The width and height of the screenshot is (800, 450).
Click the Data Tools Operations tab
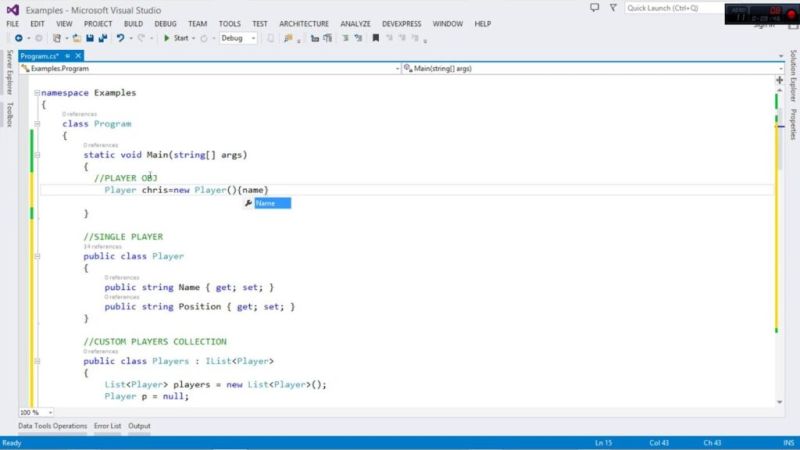[x=53, y=426]
